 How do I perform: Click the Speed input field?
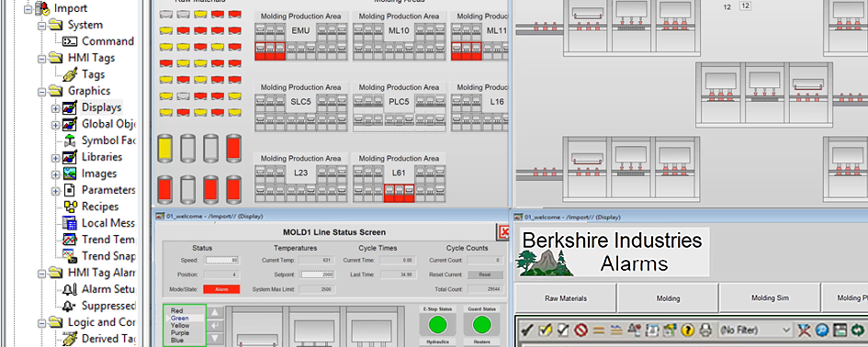(221, 260)
